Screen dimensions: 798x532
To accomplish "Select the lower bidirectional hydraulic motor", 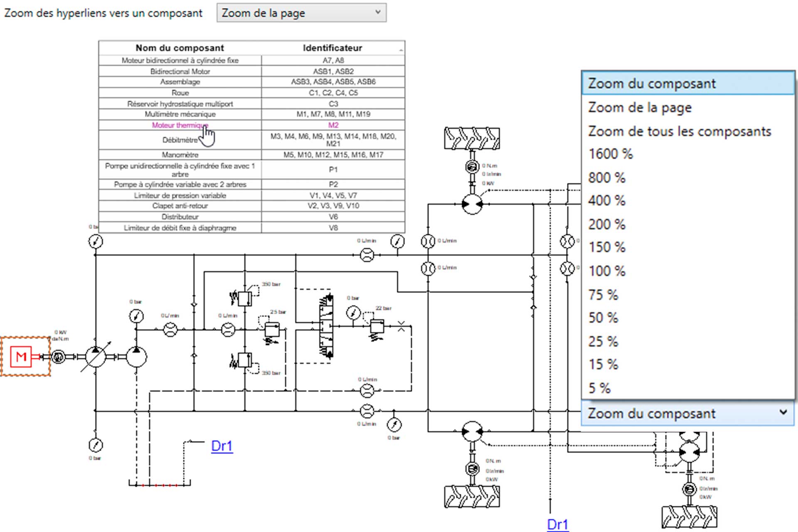I will 472,432.
